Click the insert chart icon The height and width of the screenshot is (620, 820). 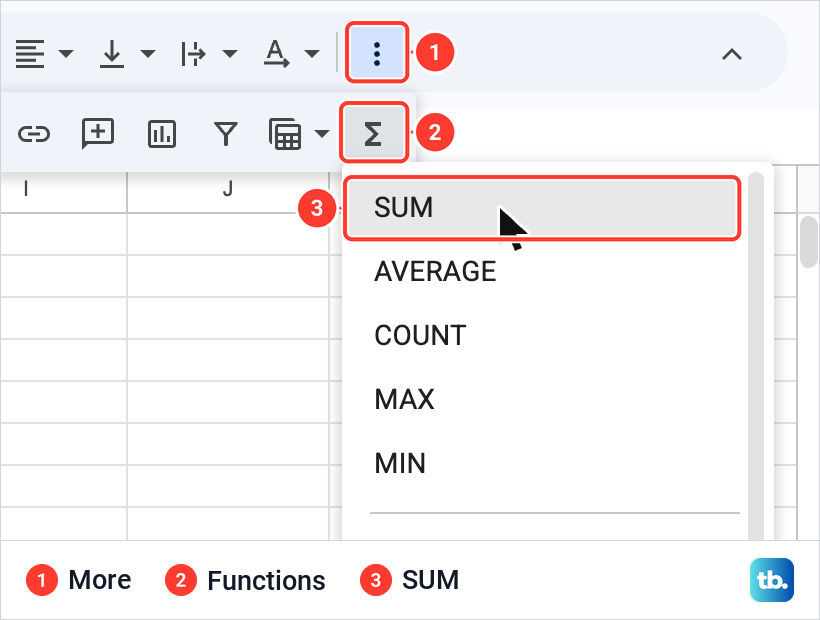[162, 134]
